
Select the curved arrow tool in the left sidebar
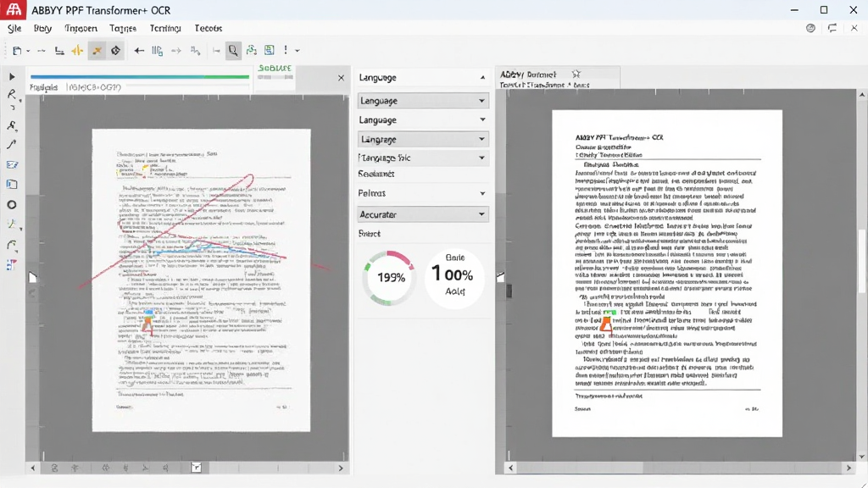pyautogui.click(x=12, y=145)
